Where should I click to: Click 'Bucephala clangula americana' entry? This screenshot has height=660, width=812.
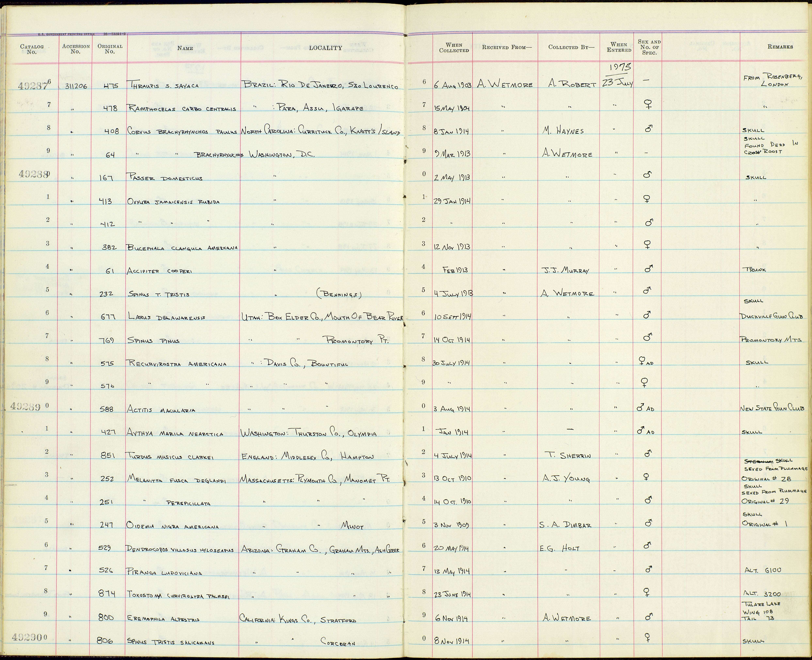tap(182, 247)
